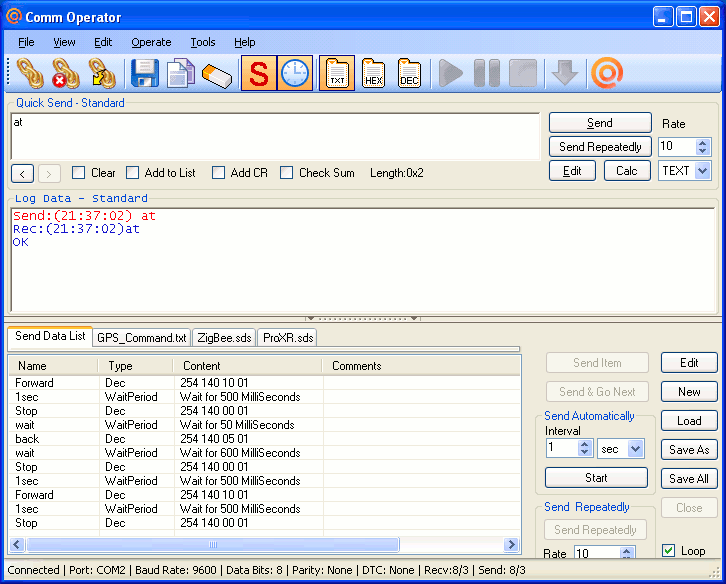Click the Start button
Screen dimensions: 726x584
click(x=596, y=477)
